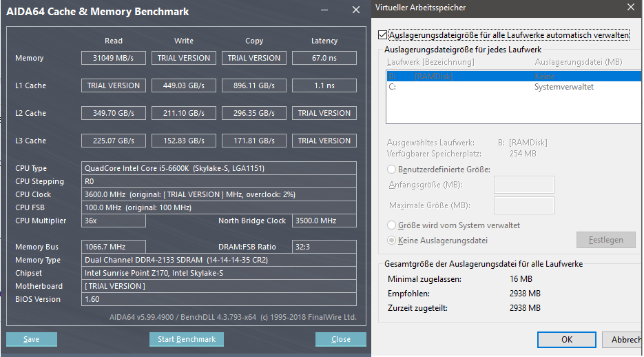Click the Maximale Größe (MB) input field
This screenshot has height=357, width=644.
pyautogui.click(x=524, y=205)
